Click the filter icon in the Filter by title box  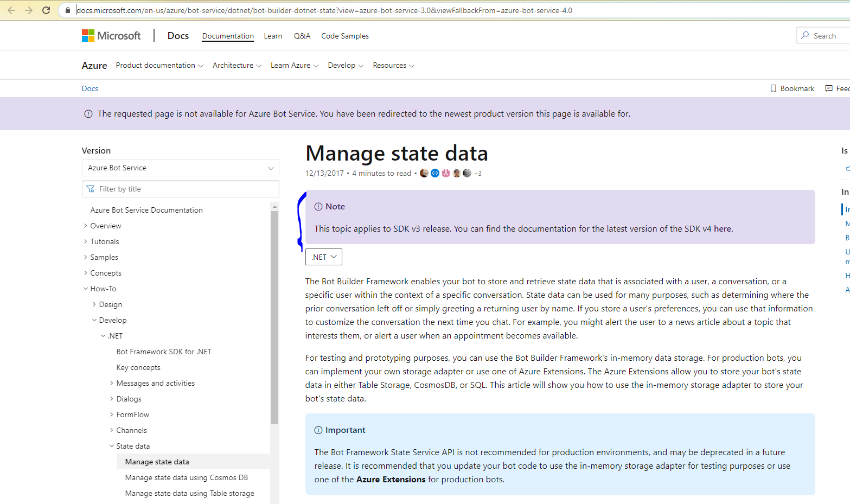click(x=90, y=189)
